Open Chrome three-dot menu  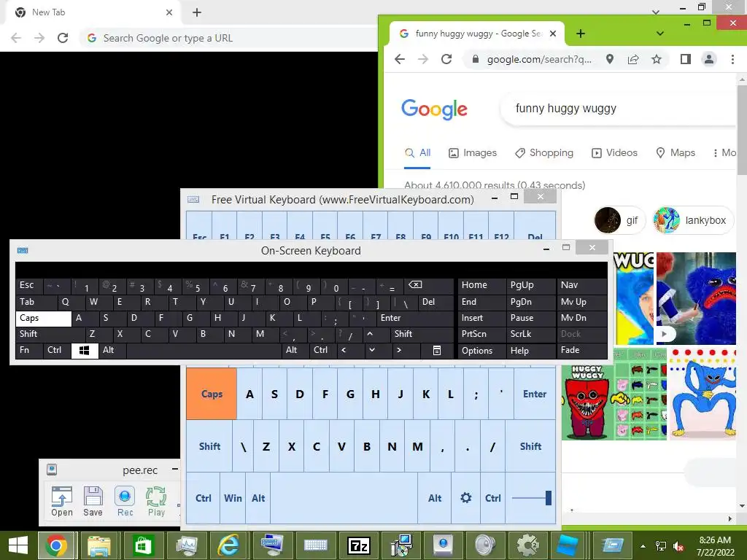tap(732, 59)
